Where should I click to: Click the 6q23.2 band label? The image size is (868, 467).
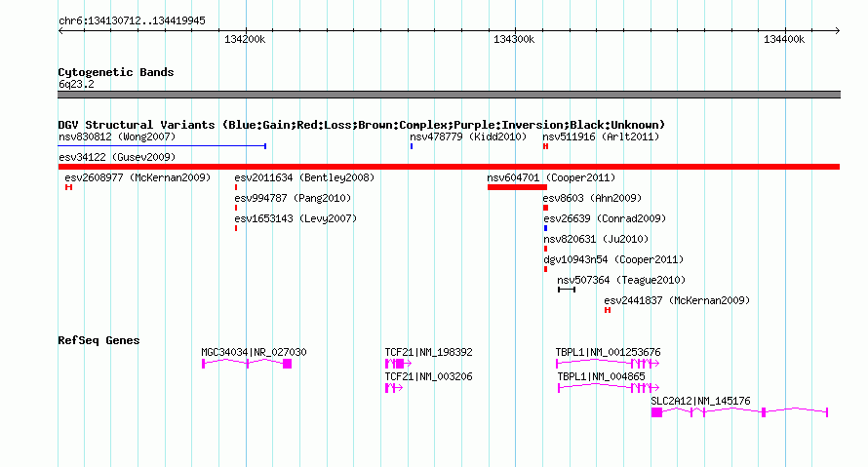[76, 84]
